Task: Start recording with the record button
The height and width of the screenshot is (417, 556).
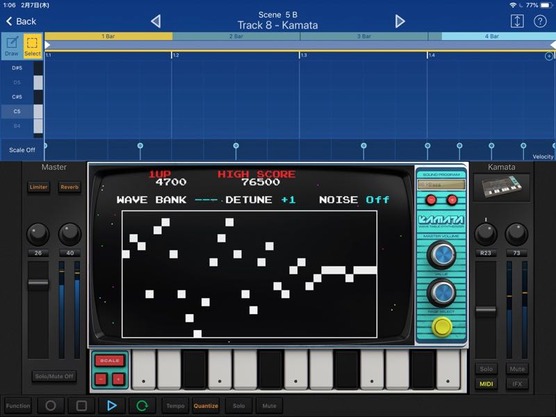Action: [50, 406]
